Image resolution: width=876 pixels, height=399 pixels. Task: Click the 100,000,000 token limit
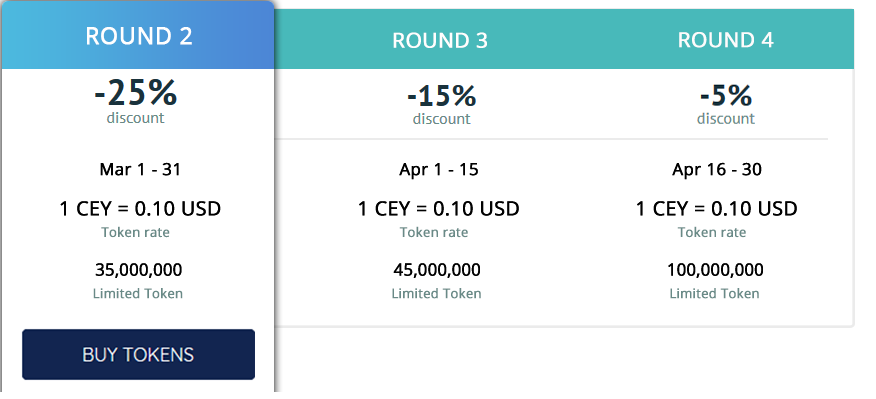pos(715,270)
